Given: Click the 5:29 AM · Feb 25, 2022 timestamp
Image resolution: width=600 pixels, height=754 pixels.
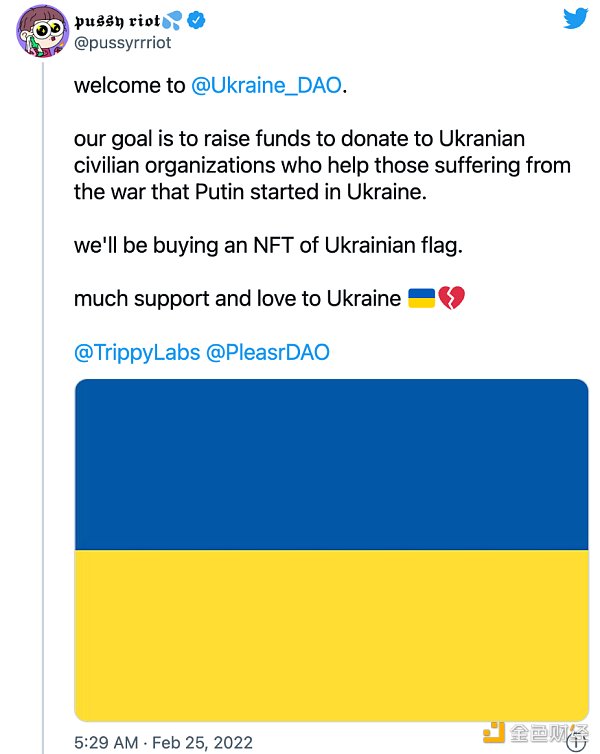Looking at the screenshot, I should click(164, 743).
